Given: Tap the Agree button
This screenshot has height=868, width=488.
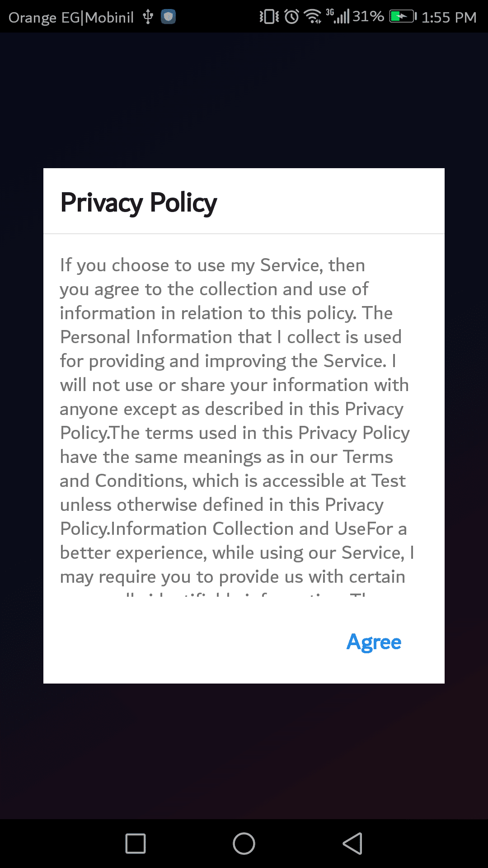Looking at the screenshot, I should click(374, 642).
